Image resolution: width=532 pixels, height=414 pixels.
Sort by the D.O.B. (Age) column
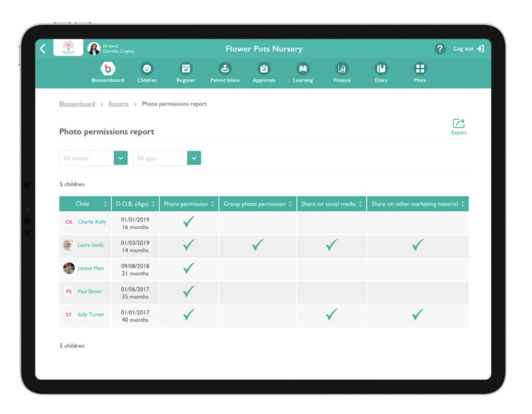[153, 204]
